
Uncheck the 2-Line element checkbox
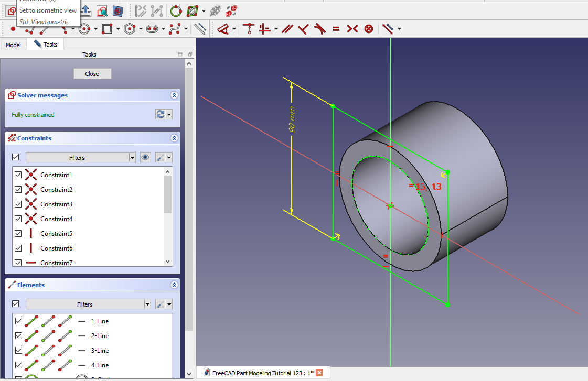click(x=18, y=335)
